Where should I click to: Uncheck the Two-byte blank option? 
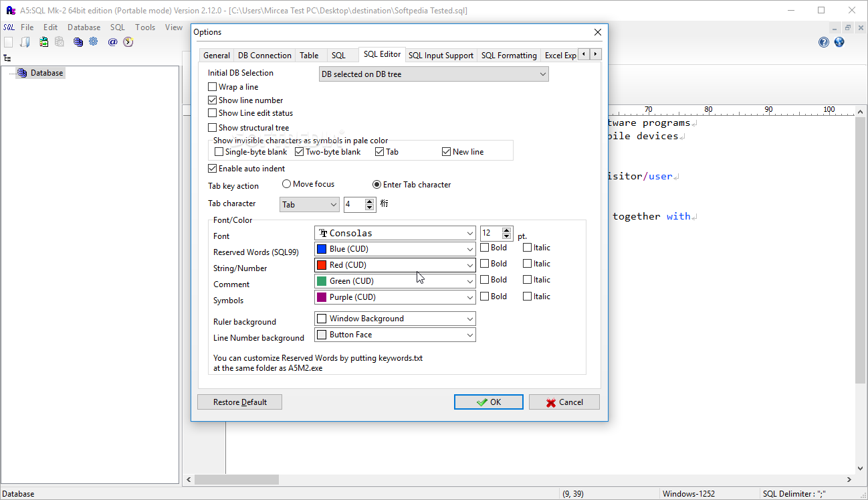click(x=300, y=152)
